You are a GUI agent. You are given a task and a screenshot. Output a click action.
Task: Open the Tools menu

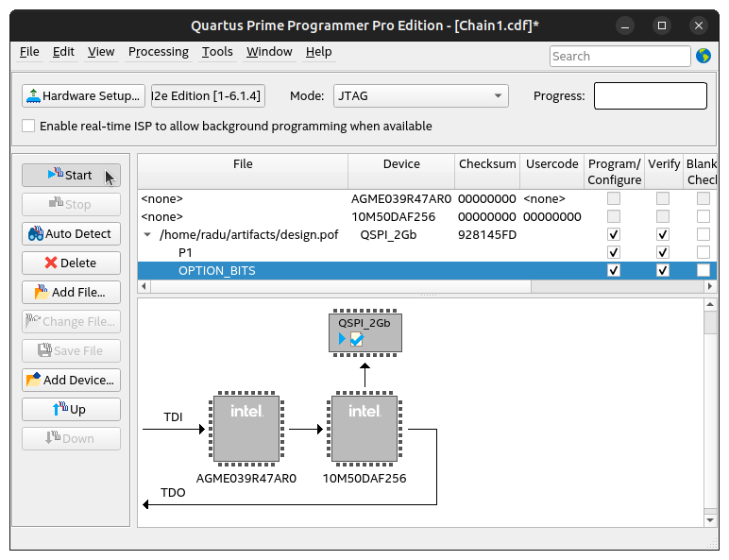click(217, 51)
